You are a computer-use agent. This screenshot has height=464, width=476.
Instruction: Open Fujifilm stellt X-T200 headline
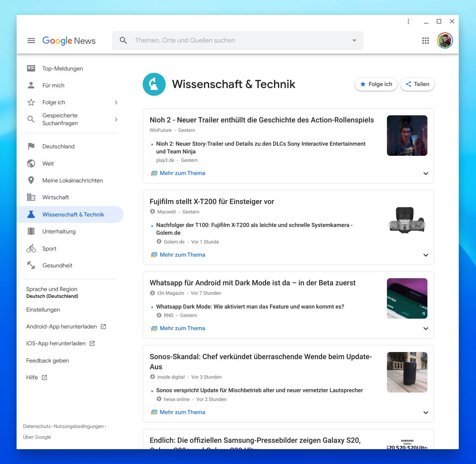tap(212, 202)
